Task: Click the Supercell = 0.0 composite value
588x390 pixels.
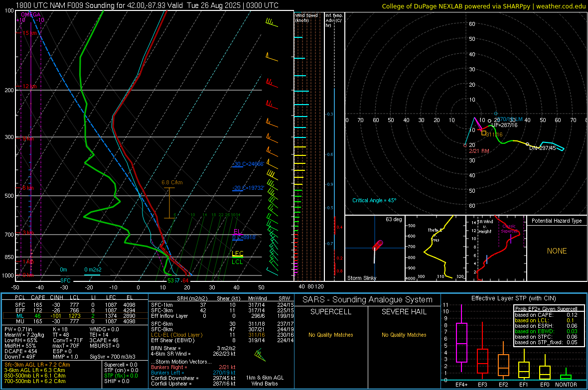Action: pyautogui.click(x=121, y=365)
